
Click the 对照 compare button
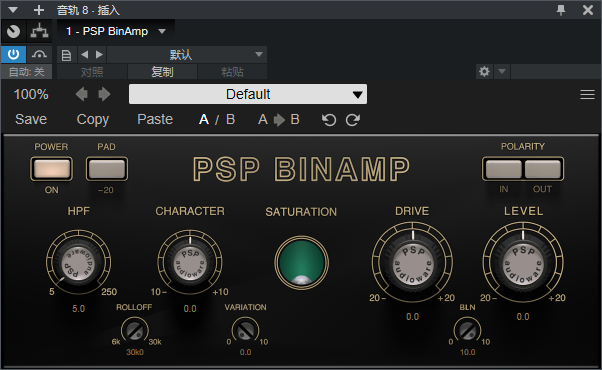(92, 72)
